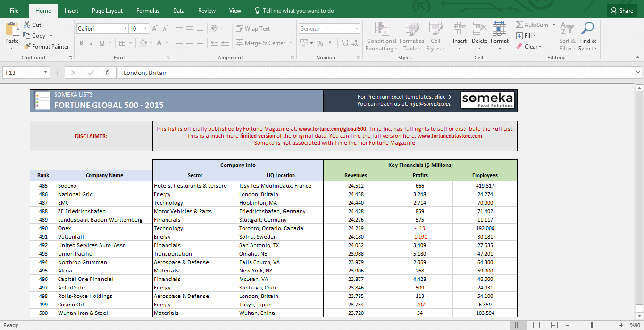Screen dimensions: 644x330
Task: Click the Borders icon
Action: (x=123, y=43)
